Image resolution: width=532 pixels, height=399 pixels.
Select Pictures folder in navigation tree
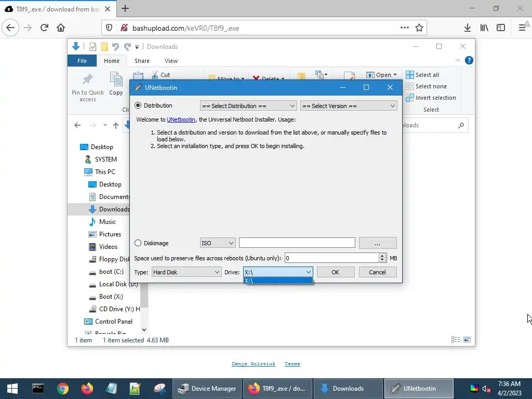104,234
